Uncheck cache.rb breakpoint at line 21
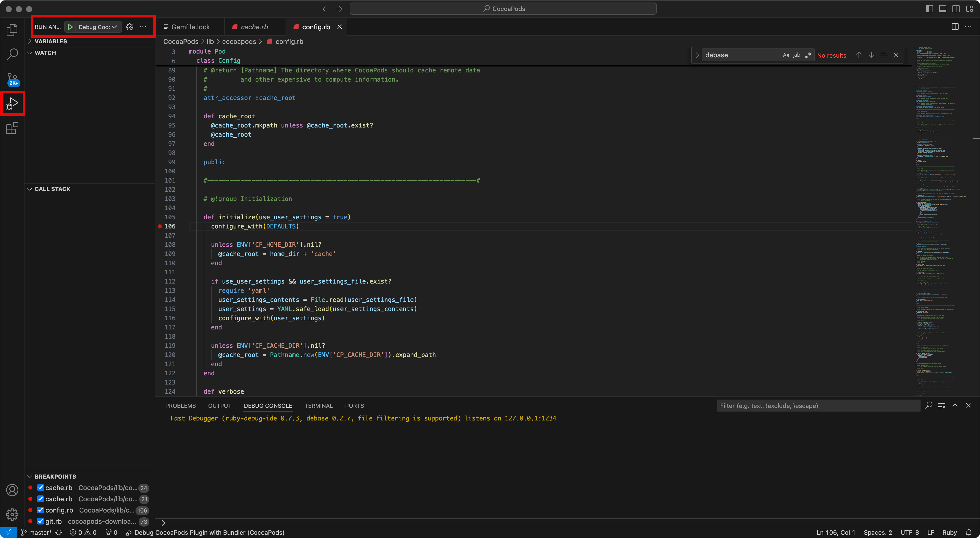 40,499
